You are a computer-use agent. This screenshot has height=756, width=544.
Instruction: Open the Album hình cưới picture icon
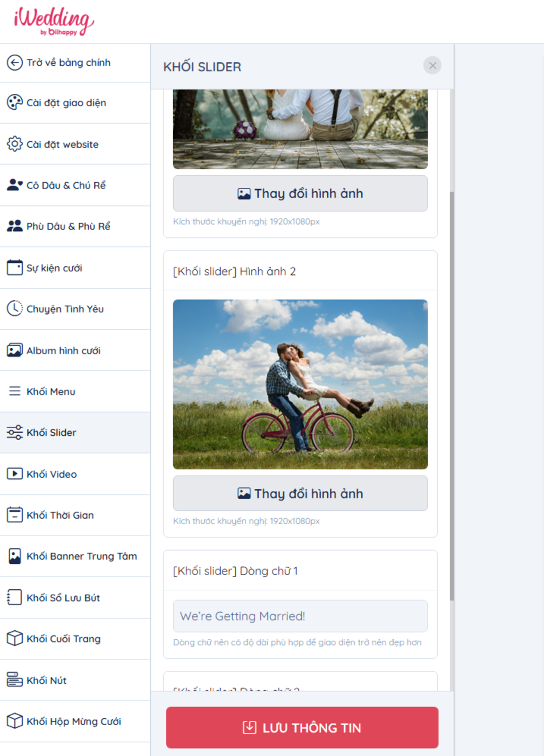click(x=14, y=350)
